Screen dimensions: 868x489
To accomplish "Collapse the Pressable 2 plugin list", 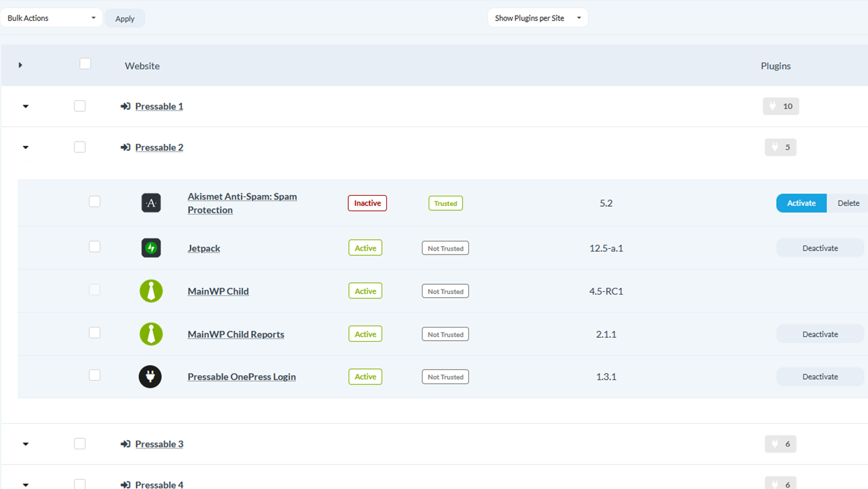I will click(26, 148).
